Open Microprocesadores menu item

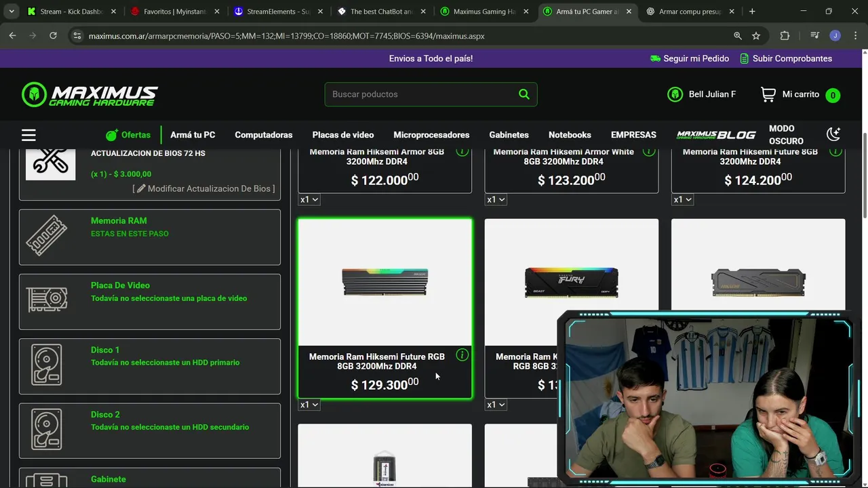(431, 135)
